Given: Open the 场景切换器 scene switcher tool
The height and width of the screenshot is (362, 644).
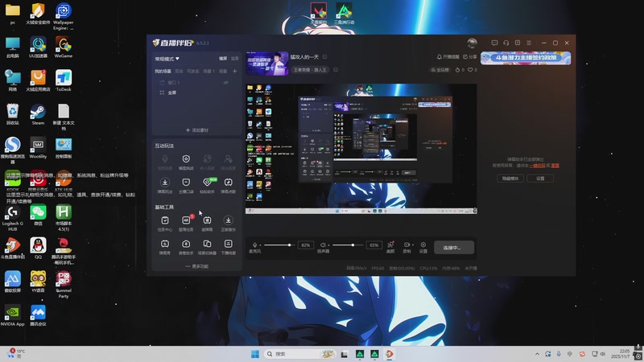Looking at the screenshot, I should point(207,247).
